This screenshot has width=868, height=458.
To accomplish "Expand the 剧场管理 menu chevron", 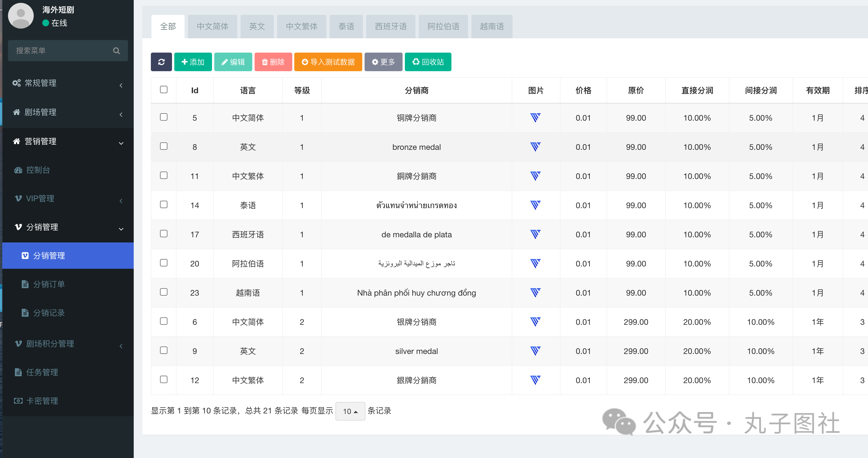I will 121,115.
